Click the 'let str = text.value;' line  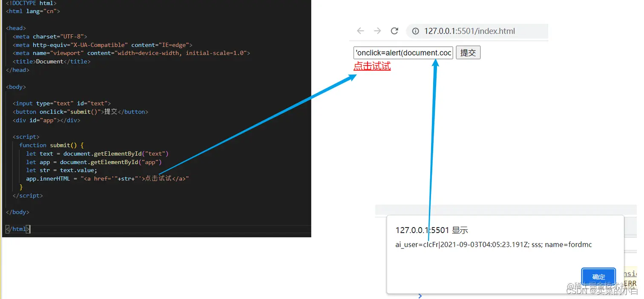tap(62, 170)
